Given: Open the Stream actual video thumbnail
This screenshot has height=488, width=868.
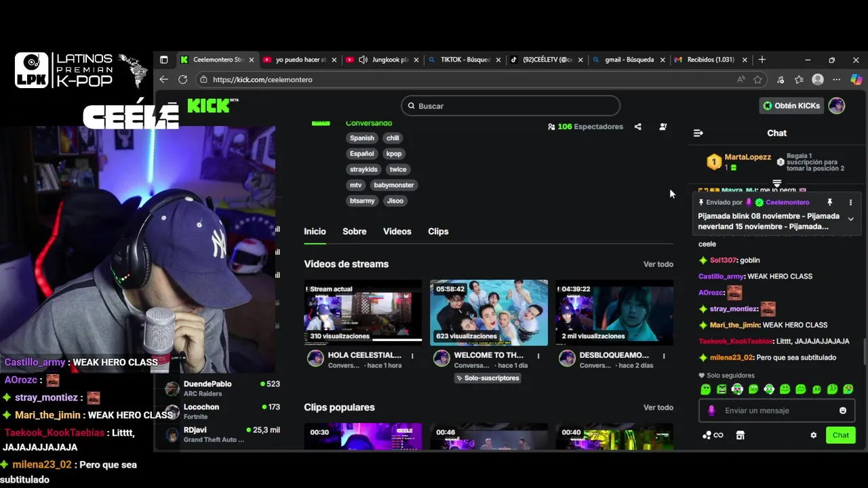Looking at the screenshot, I should [x=363, y=312].
